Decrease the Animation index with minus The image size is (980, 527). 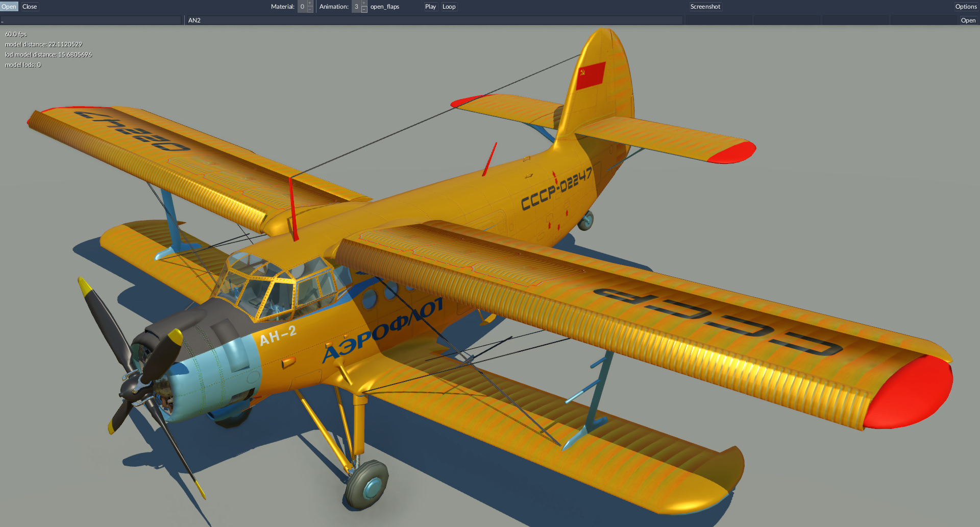[364, 10]
